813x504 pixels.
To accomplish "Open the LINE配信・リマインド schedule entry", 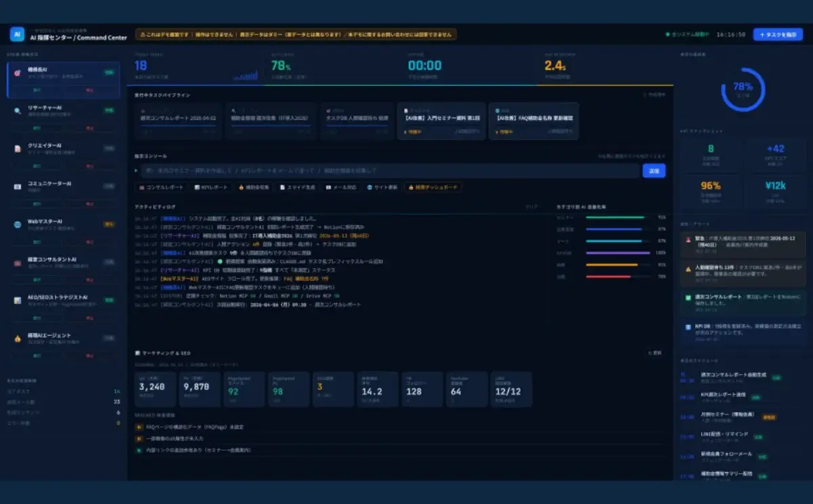I will (743, 437).
